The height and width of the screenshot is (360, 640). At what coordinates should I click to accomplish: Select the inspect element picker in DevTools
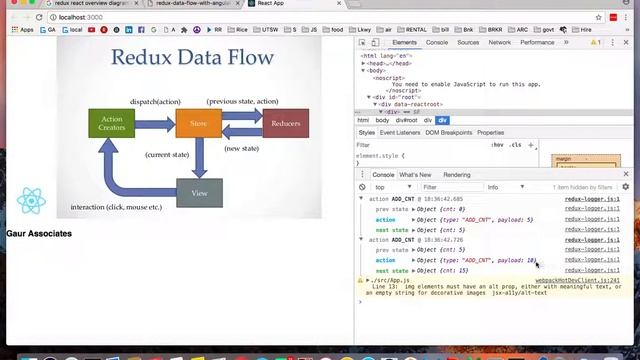[362, 42]
